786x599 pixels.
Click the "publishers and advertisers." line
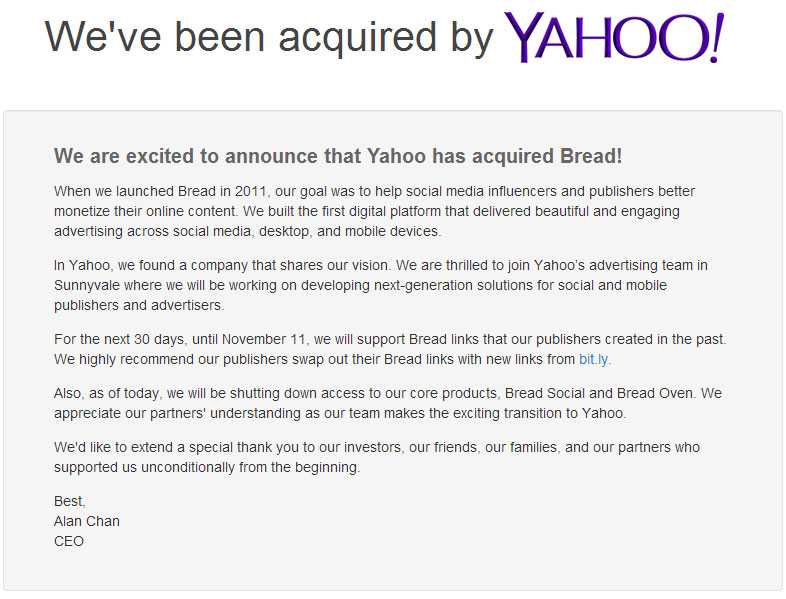point(139,305)
